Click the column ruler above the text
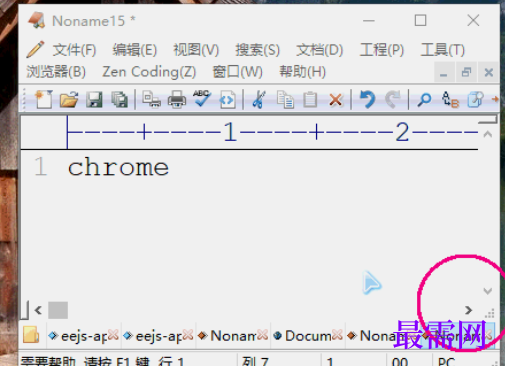Image resolution: width=505 pixels, height=366 pixels. pos(272,132)
